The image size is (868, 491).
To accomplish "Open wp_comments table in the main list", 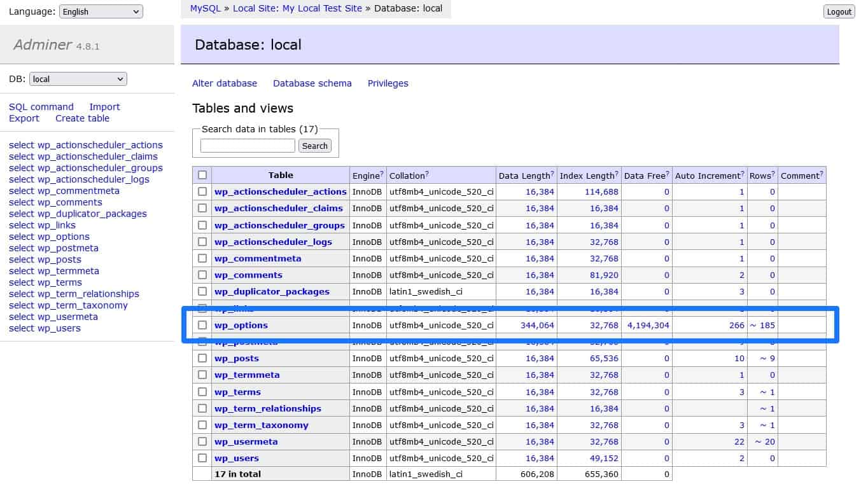I will [248, 275].
